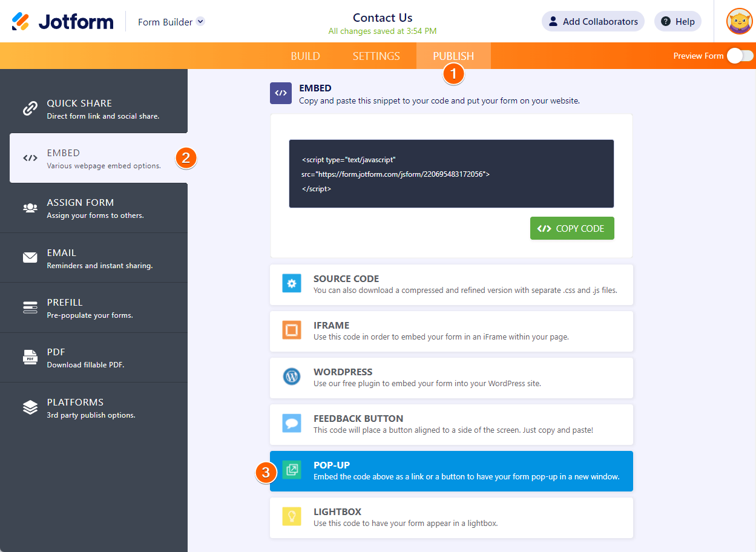The image size is (756, 552).
Task: Open the PLATFORMS sidebar section
Action: [x=94, y=407]
